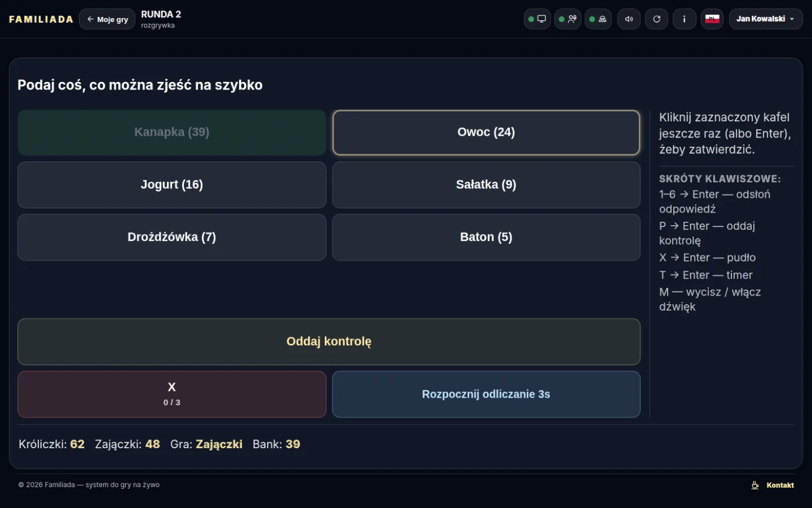Reveal the Drożdżówka (7) answer
The height and width of the screenshot is (508, 812).
tap(172, 237)
